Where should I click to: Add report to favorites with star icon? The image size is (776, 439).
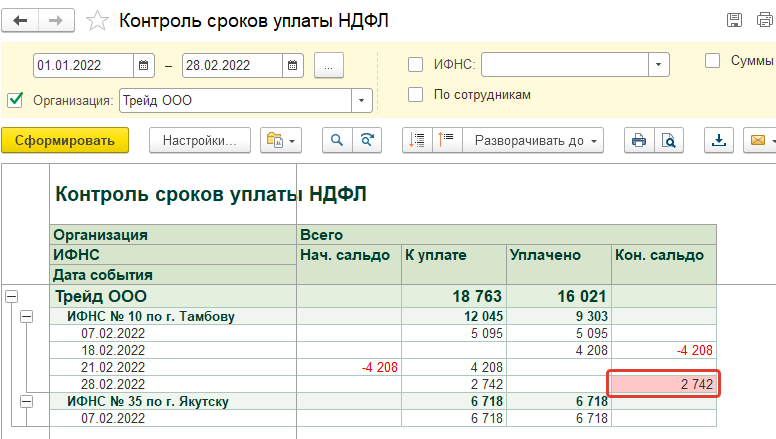tap(97, 21)
